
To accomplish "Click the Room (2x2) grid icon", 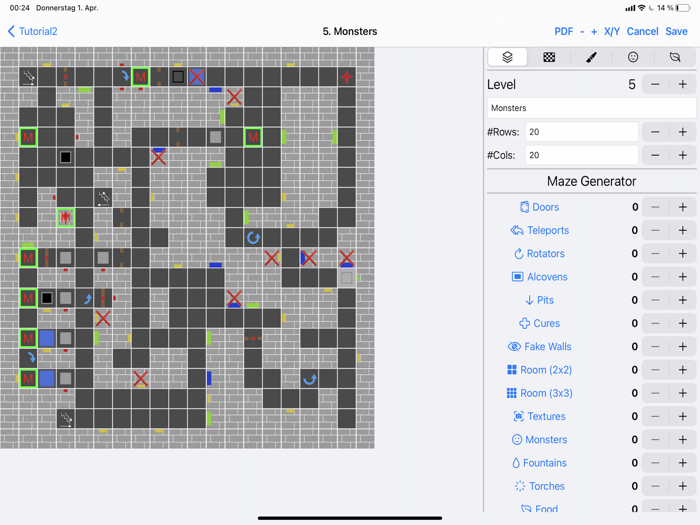I will point(512,370).
